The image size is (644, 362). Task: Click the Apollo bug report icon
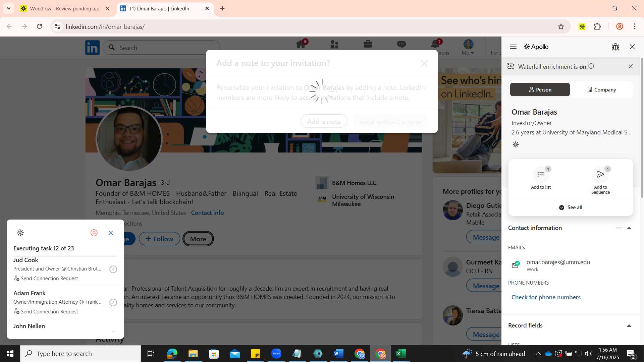[x=615, y=47]
